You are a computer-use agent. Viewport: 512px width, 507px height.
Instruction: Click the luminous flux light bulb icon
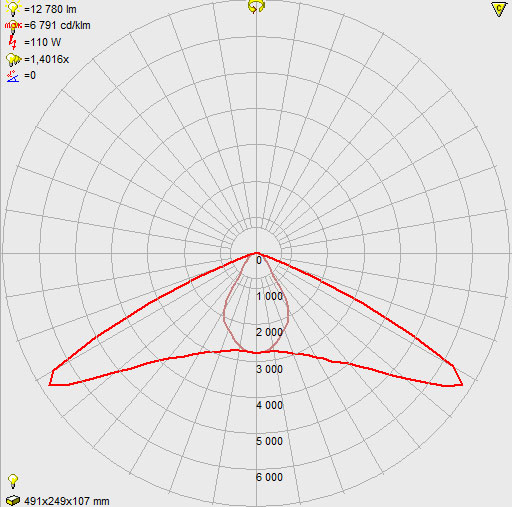[13, 8]
